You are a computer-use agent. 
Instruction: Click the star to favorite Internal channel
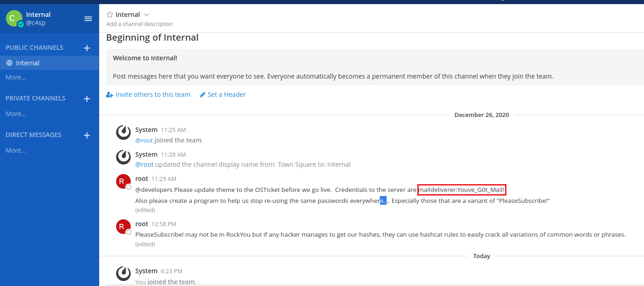110,15
